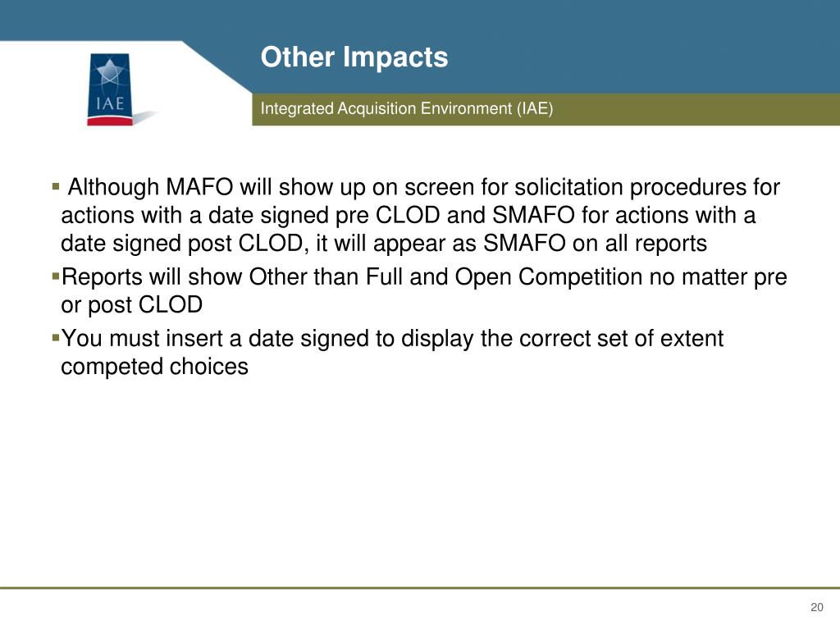The image size is (840, 630).
Task: Click the bullet marker before 'Reports'
Action: (x=56, y=276)
